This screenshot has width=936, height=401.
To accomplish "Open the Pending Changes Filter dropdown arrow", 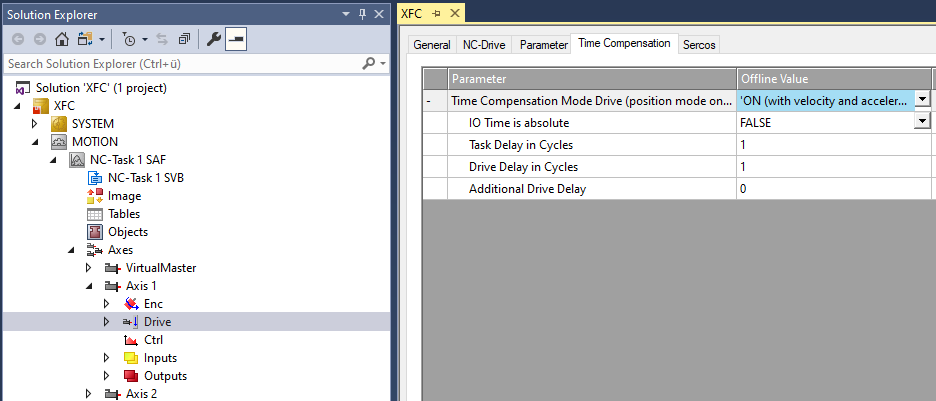I will click(x=144, y=40).
